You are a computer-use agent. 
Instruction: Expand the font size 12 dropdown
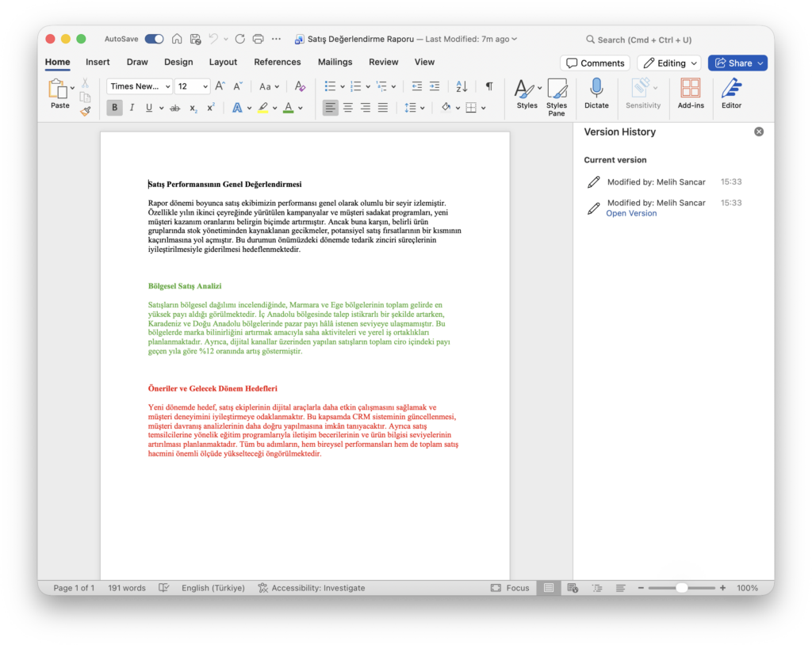193,86
